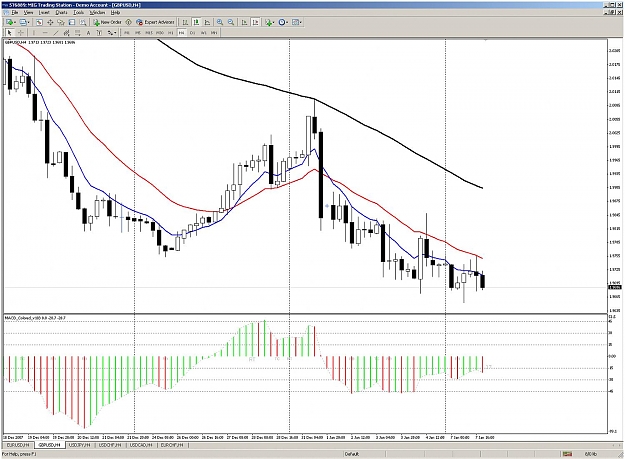
Task: Click the MetaEditor icon beside New Order
Action: (129, 22)
